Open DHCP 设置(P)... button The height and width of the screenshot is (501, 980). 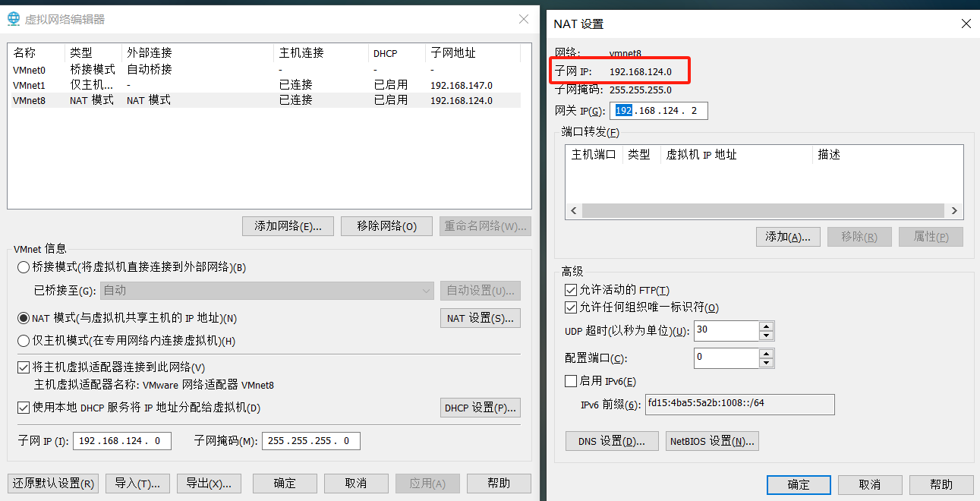pyautogui.click(x=481, y=408)
